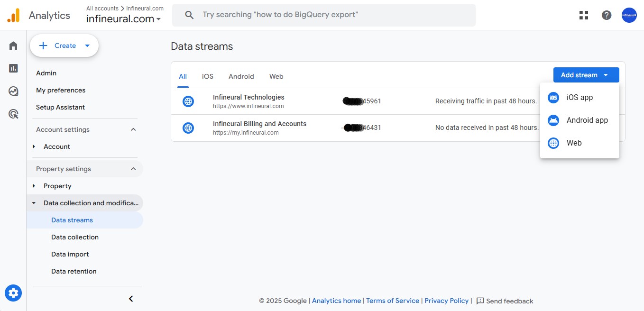Open the Explore icon in left rail

click(x=13, y=91)
